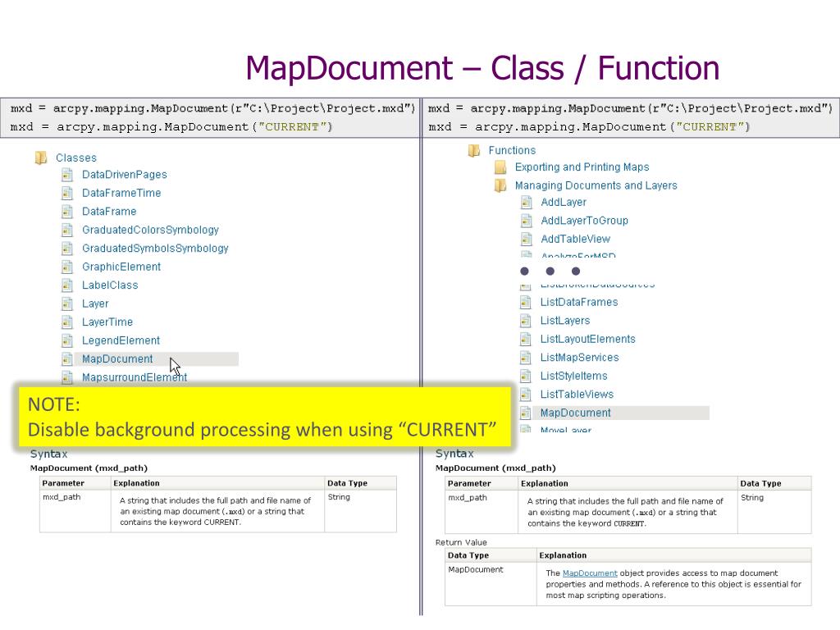The height and width of the screenshot is (630, 840).
Task: Open the ListDataFrames function topic
Action: coord(579,302)
